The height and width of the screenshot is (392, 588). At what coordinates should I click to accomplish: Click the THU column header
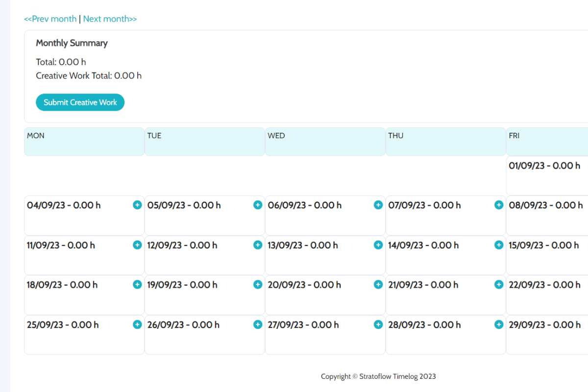tap(446, 142)
